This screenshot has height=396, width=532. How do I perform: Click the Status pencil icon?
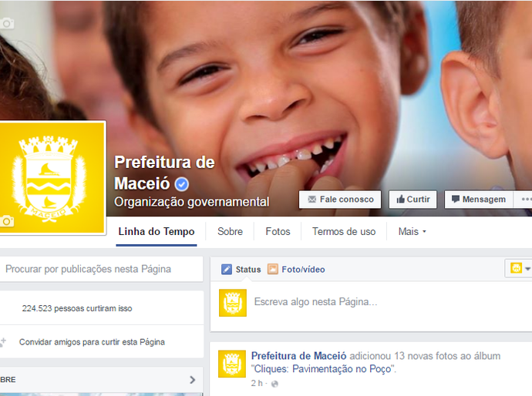coord(227,269)
